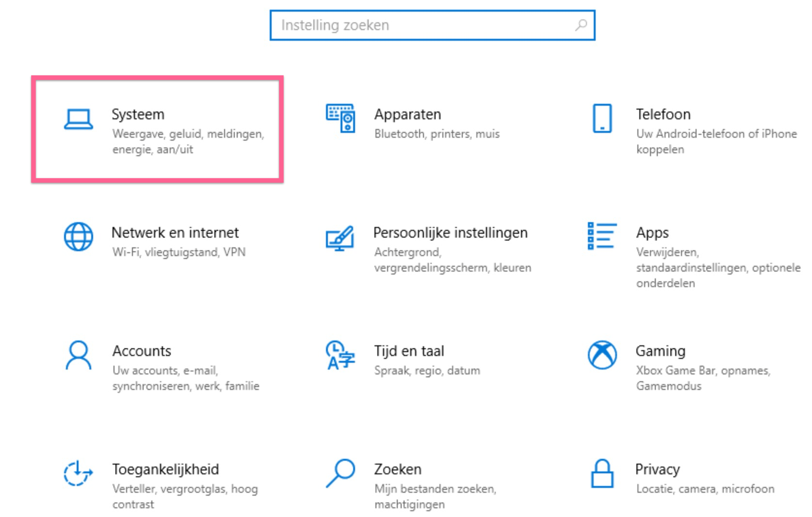Click the Accounts person icon
The height and width of the screenshot is (517, 812).
78,355
